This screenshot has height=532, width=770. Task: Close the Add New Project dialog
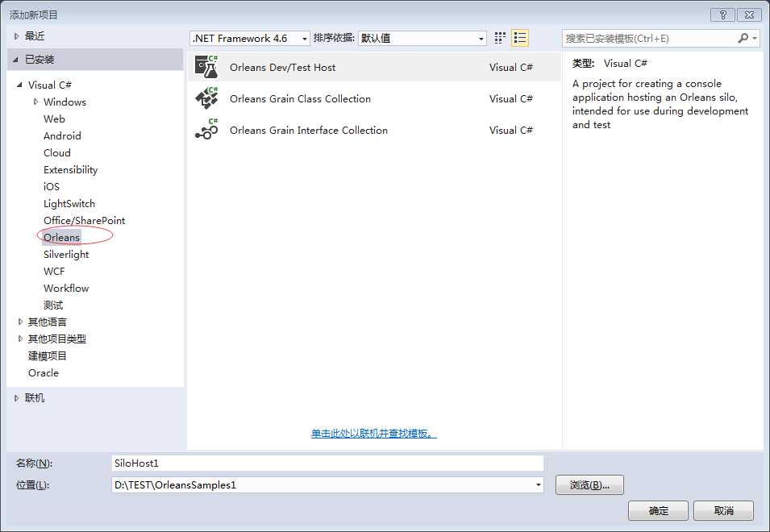point(749,15)
